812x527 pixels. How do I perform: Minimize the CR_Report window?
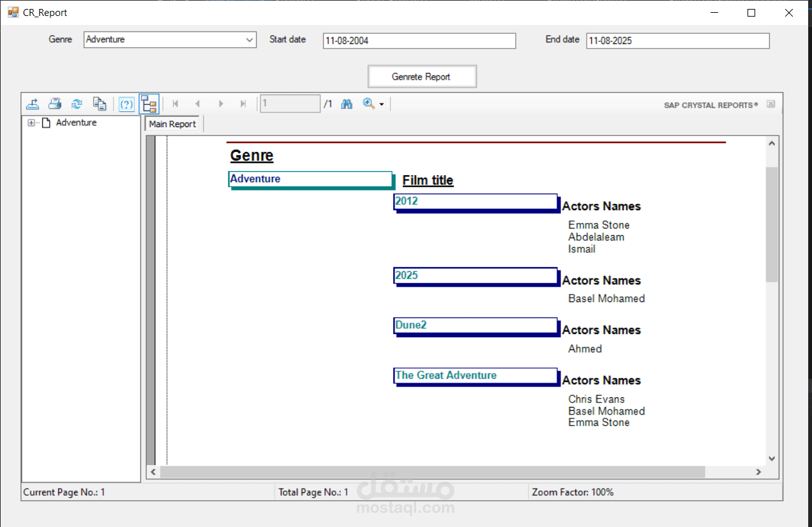click(x=714, y=13)
